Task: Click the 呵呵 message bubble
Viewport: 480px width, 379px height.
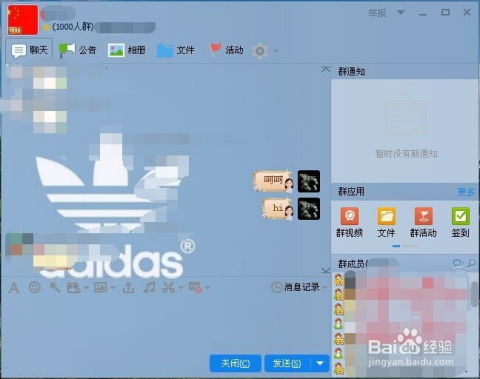Action: coord(274,181)
